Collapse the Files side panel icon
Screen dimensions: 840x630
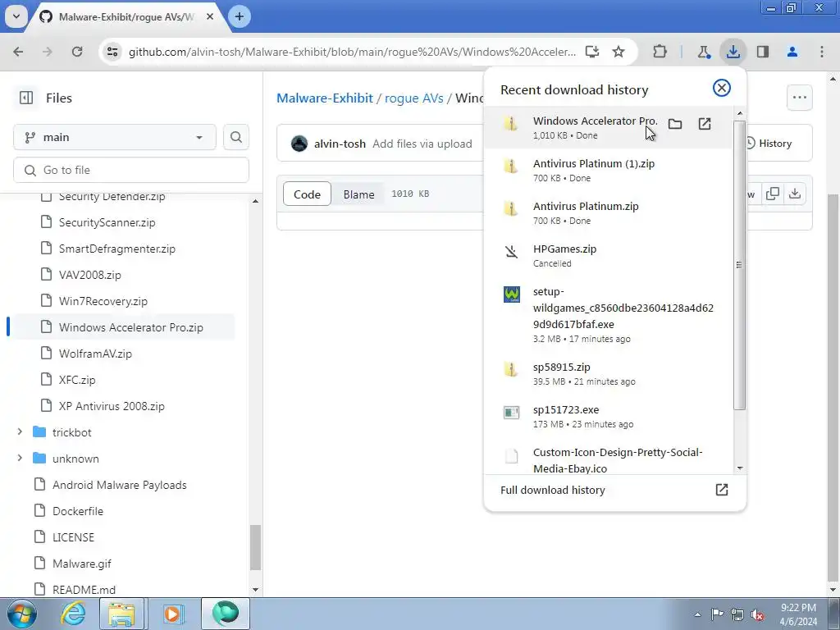point(25,98)
